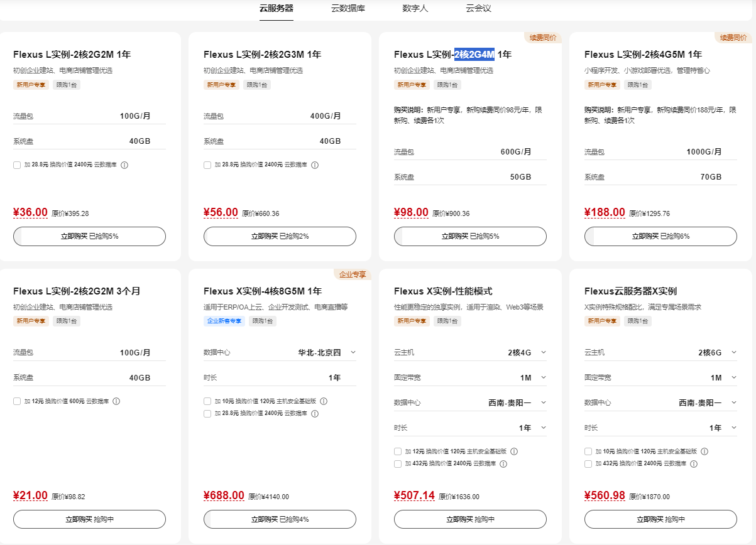Click the ¥36.00 price text

click(x=30, y=212)
